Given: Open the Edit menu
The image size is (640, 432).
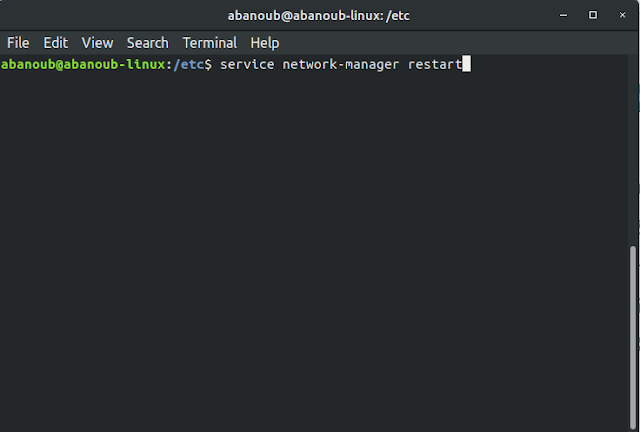Looking at the screenshot, I should click(x=55, y=43).
